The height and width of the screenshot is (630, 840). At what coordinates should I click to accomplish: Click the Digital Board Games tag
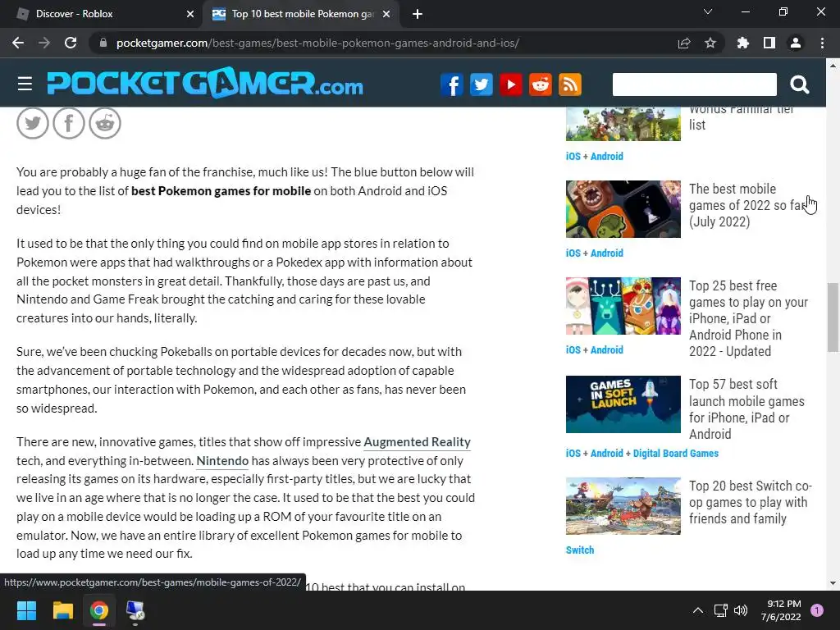coord(676,453)
